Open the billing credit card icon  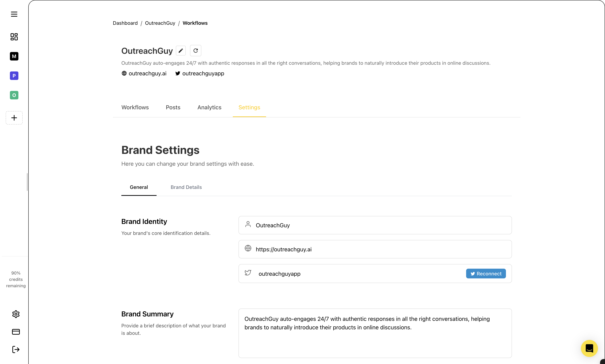(x=16, y=332)
